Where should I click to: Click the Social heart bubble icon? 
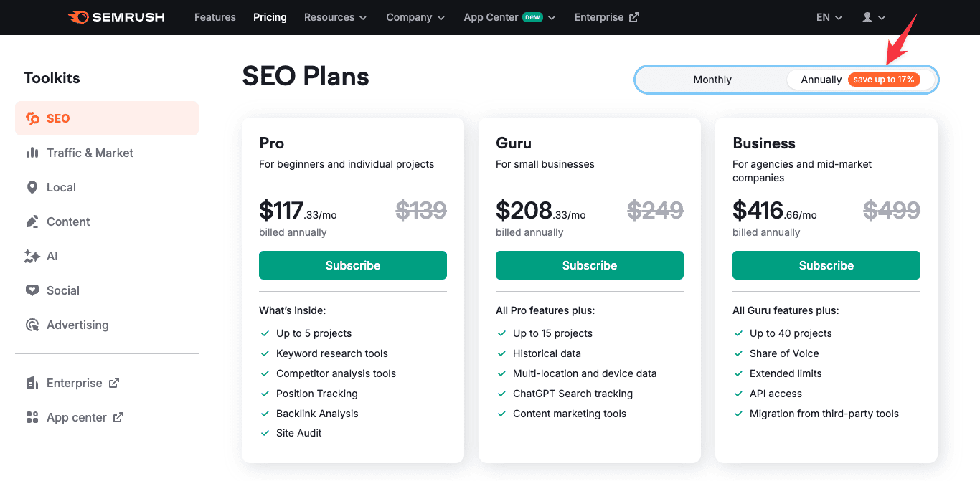click(32, 290)
